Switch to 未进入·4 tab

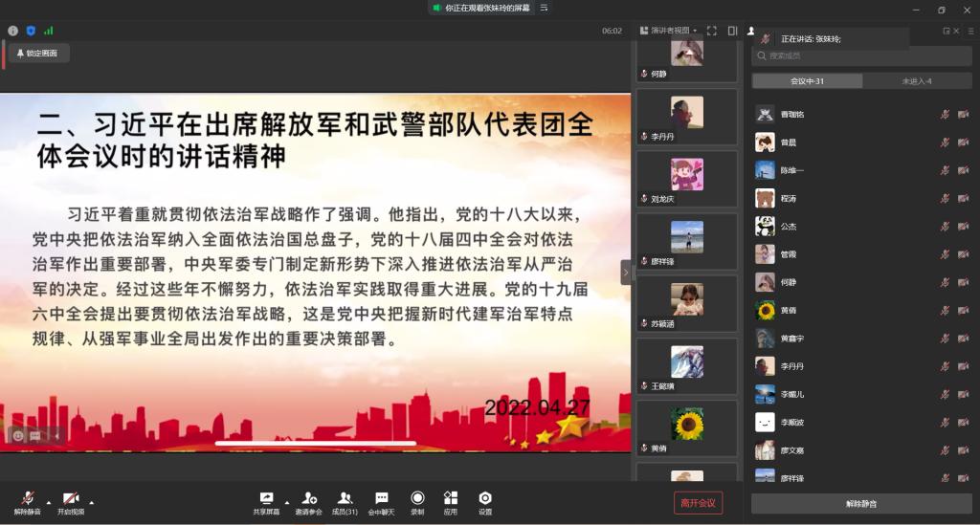click(x=916, y=81)
